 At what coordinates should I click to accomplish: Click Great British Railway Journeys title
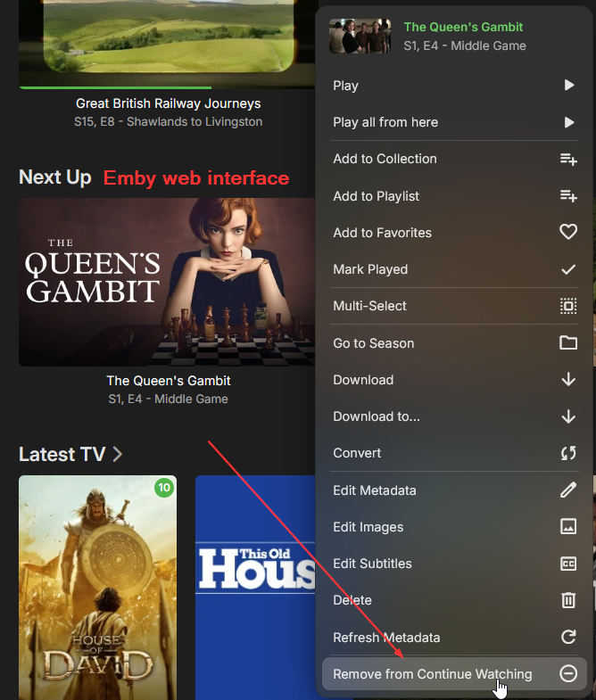tap(168, 103)
